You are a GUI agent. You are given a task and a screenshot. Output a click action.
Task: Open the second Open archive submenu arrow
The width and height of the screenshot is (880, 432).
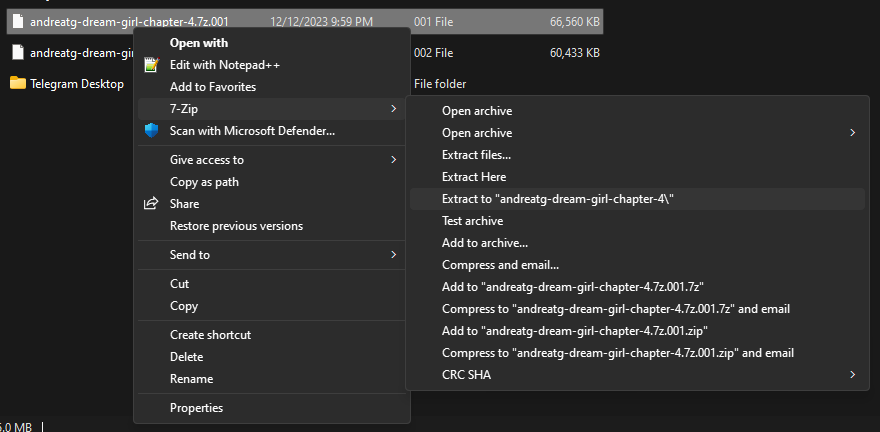[852, 133]
